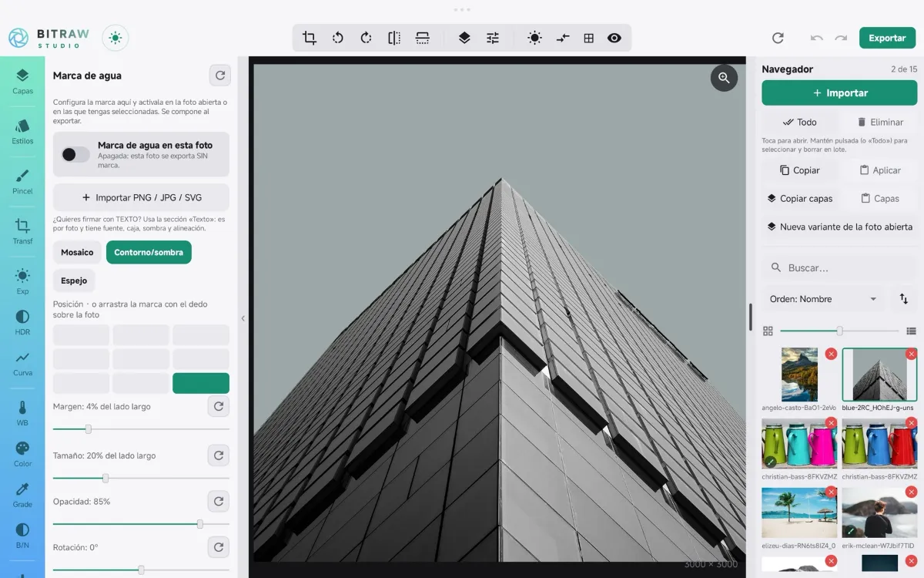Viewport: 924px width, 578px height.
Task: Remove the erik-mclean photo with red X
Action: tap(911, 492)
